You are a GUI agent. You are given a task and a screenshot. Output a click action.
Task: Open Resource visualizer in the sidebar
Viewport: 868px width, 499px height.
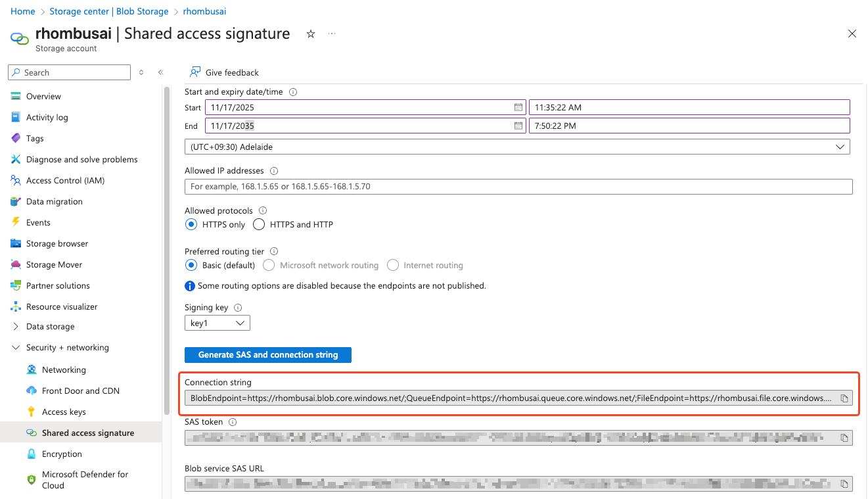[x=62, y=306]
